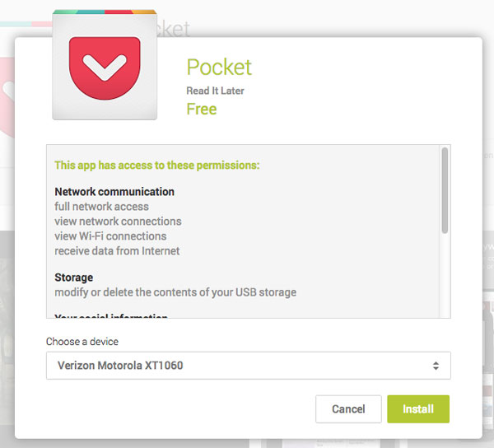Click the modify USB storage permission text
The width and height of the screenshot is (494, 448).
pyautogui.click(x=175, y=292)
